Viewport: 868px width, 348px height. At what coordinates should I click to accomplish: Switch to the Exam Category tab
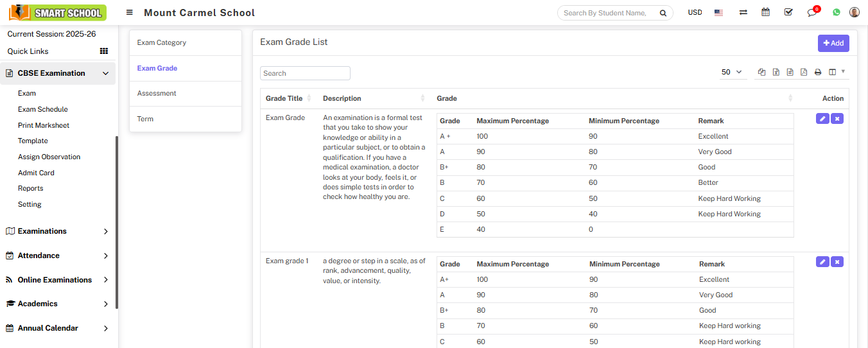coord(162,42)
